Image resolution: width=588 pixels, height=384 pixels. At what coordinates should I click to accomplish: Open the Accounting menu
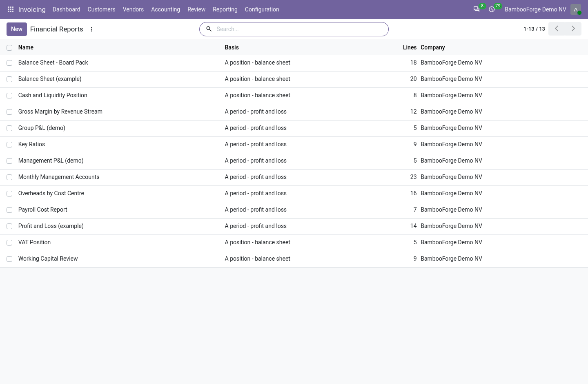[165, 9]
